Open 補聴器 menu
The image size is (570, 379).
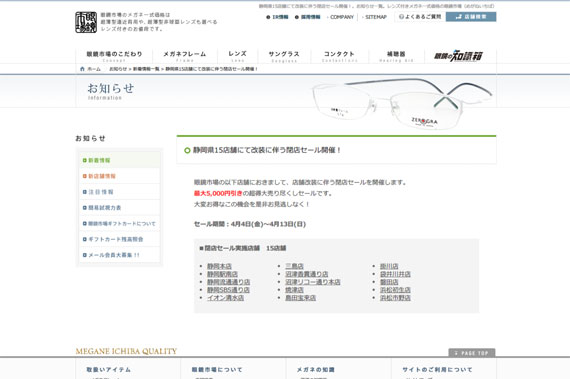[396, 56]
